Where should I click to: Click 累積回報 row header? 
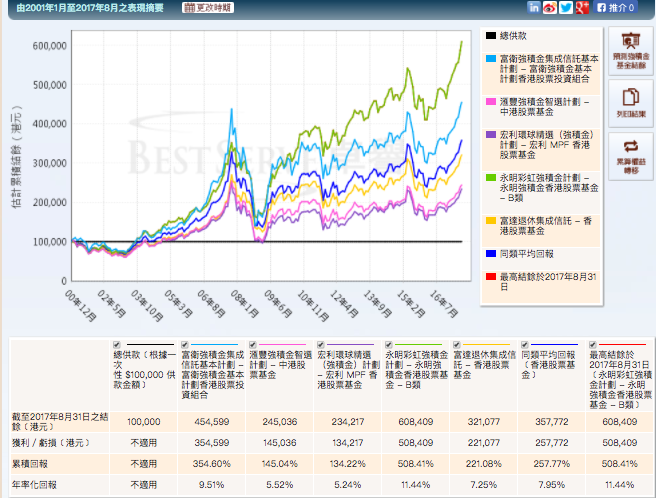tap(30, 464)
